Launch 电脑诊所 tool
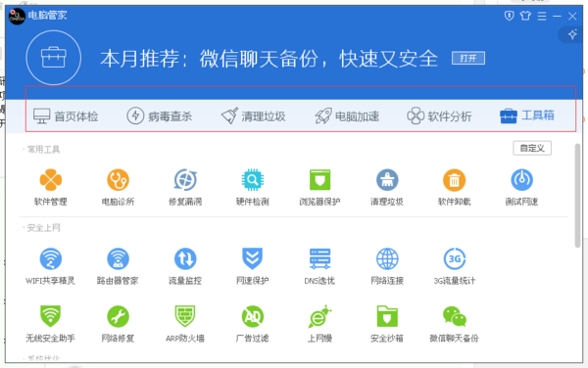 [118, 187]
